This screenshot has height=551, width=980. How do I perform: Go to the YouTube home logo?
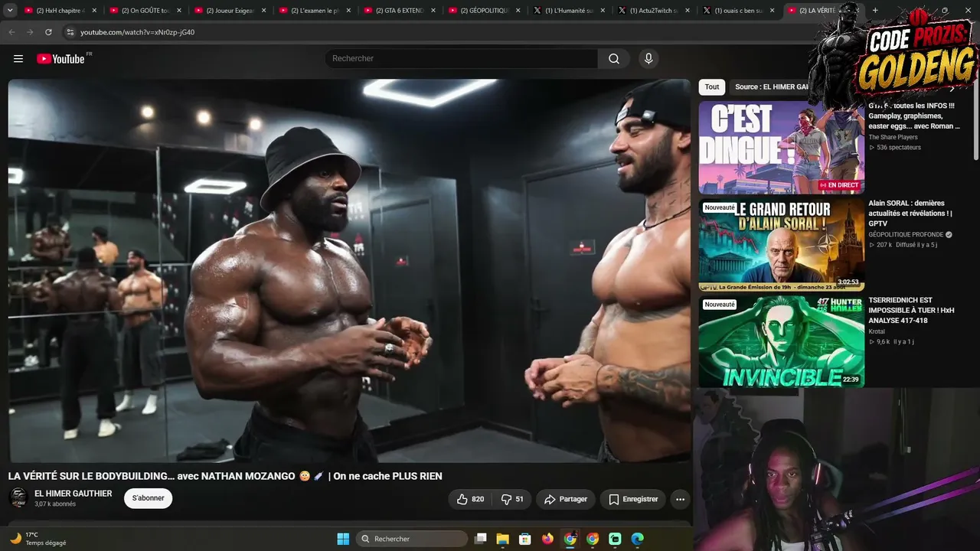pyautogui.click(x=61, y=59)
